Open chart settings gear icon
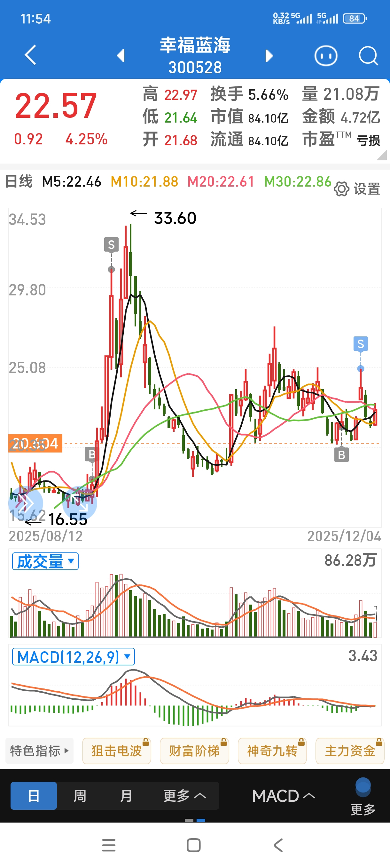Image resolution: width=390 pixels, height=868 pixels. 341,189
